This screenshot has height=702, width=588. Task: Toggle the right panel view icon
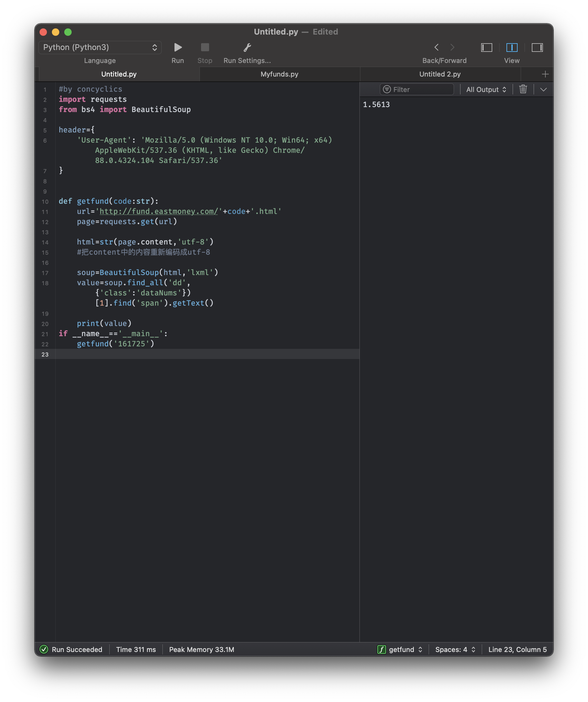coord(537,48)
